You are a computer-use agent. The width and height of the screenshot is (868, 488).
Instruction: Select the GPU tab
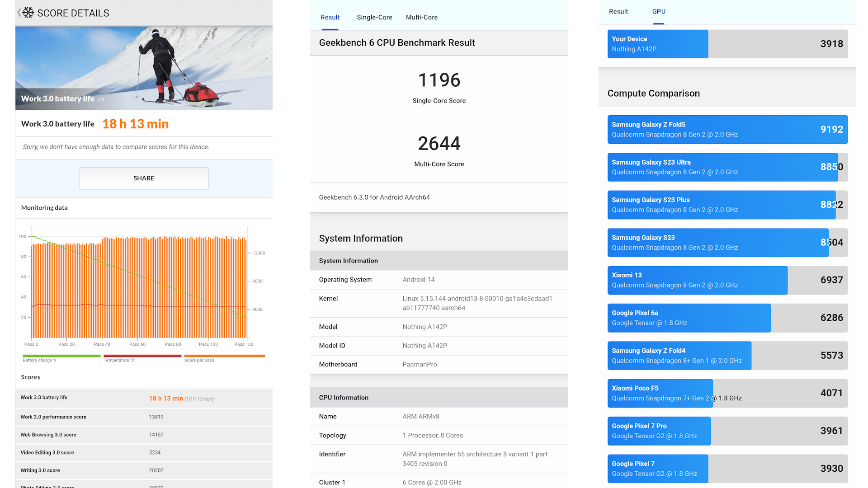658,11
